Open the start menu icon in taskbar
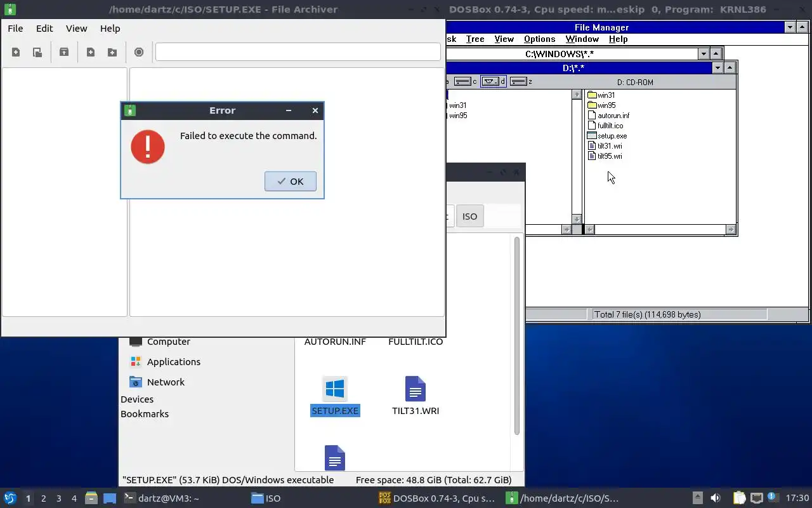The image size is (812, 508). coord(10,498)
